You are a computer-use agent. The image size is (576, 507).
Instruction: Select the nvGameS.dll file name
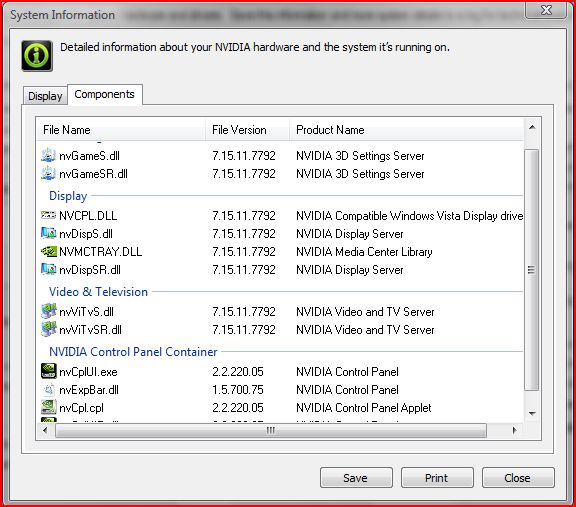point(89,156)
